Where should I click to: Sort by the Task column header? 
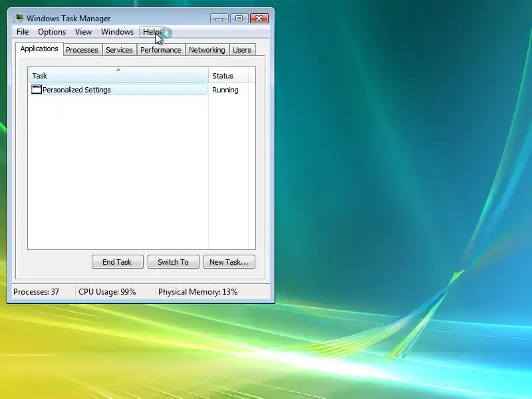pos(118,75)
